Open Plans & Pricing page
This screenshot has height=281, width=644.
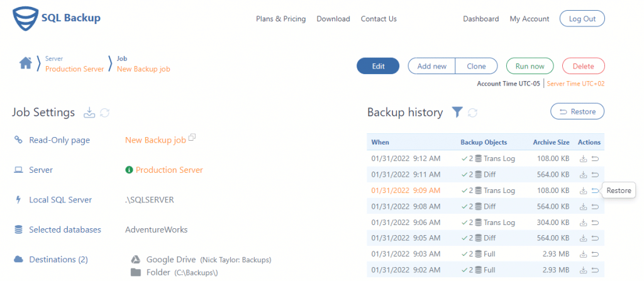(x=280, y=19)
